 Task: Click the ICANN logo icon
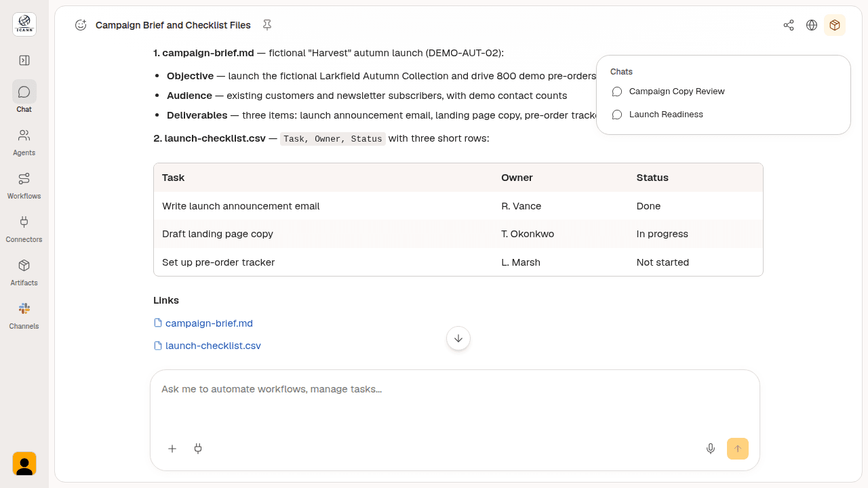24,24
